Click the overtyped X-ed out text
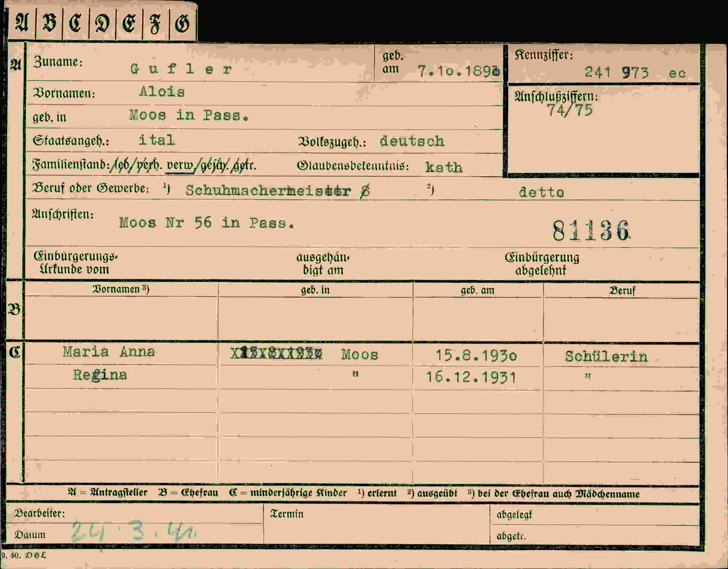The height and width of the screenshot is (569, 728). (276, 354)
